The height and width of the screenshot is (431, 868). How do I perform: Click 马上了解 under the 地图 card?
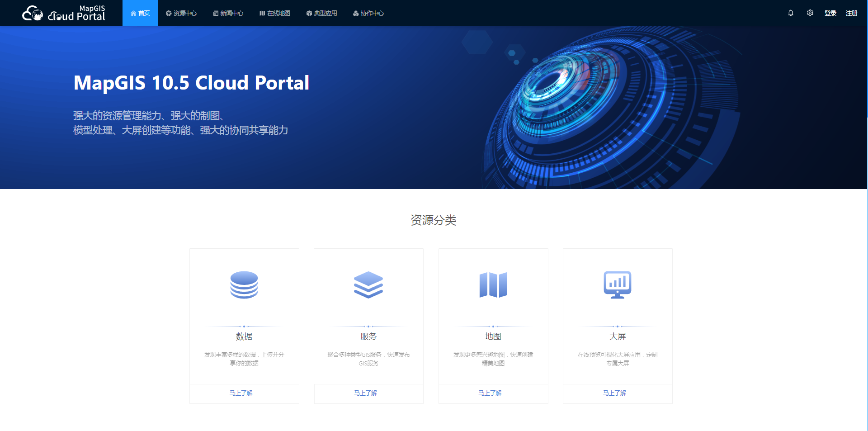coord(490,393)
